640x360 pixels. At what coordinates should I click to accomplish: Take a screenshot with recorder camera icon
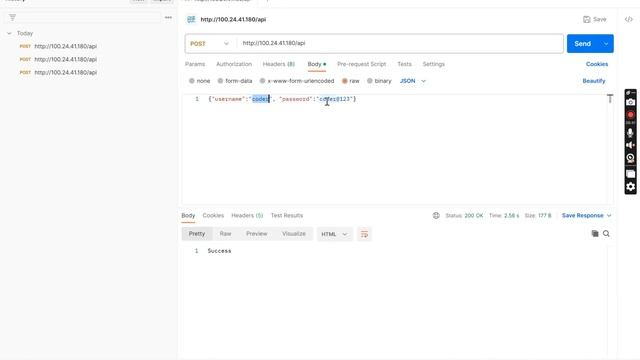(631, 102)
